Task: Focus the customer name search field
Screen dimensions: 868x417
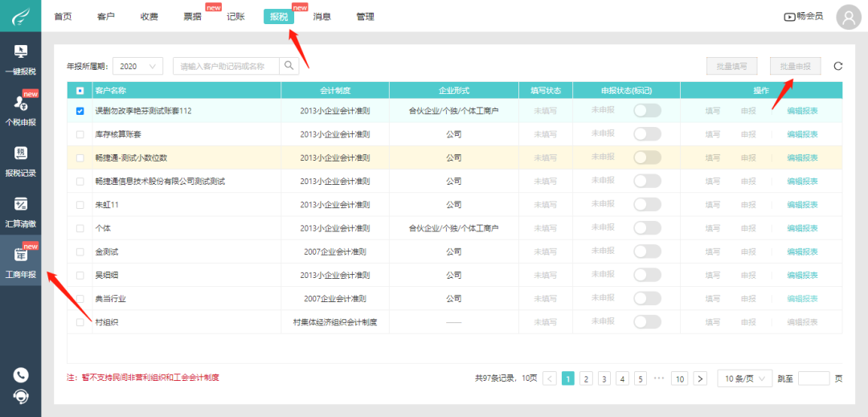Action: [227, 66]
